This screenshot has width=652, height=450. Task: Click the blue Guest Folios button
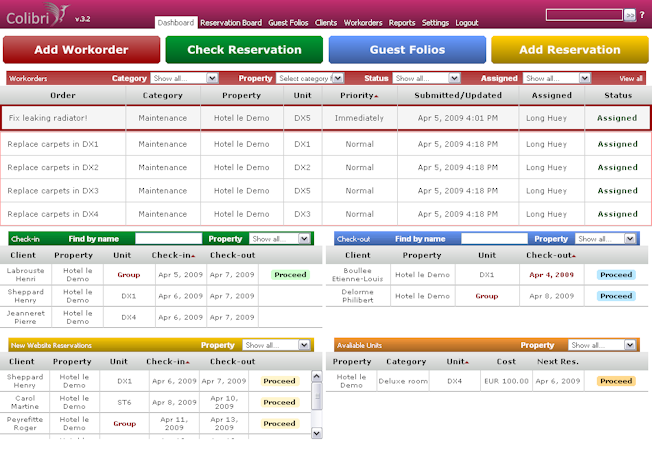click(x=408, y=49)
